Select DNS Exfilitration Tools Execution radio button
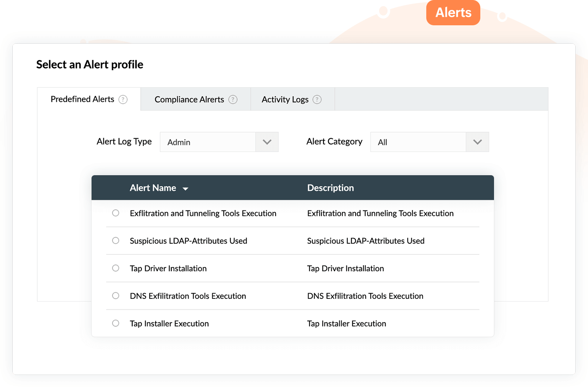This screenshot has height=387, width=588. (116, 296)
